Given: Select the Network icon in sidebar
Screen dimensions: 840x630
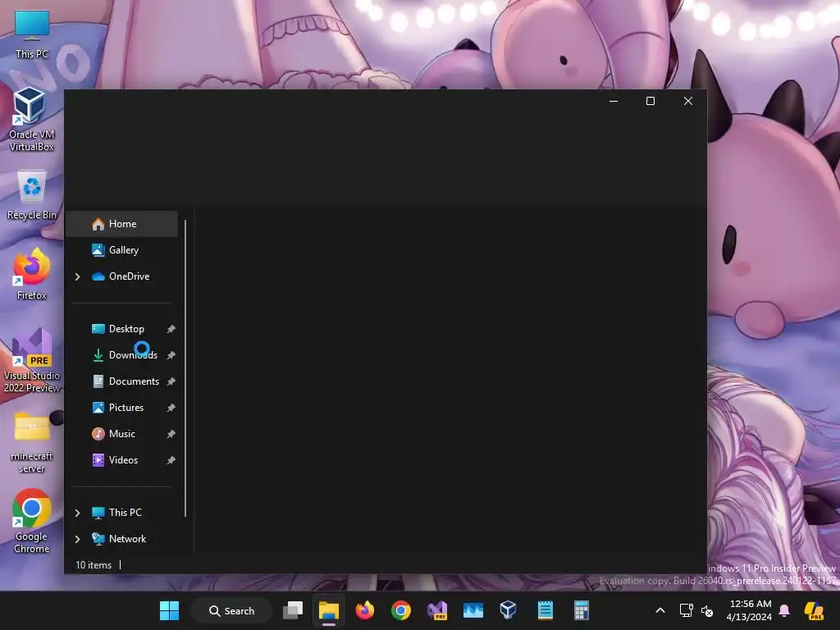Looking at the screenshot, I should pyautogui.click(x=98, y=539).
